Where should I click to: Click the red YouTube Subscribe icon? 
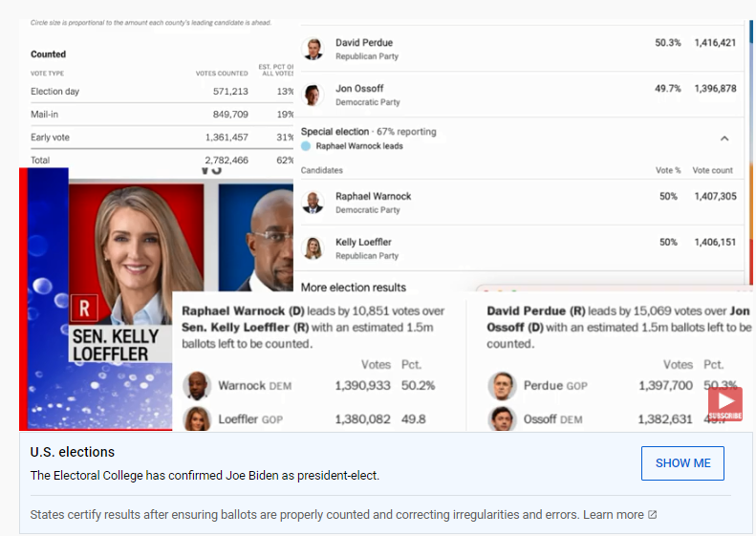coord(725,404)
